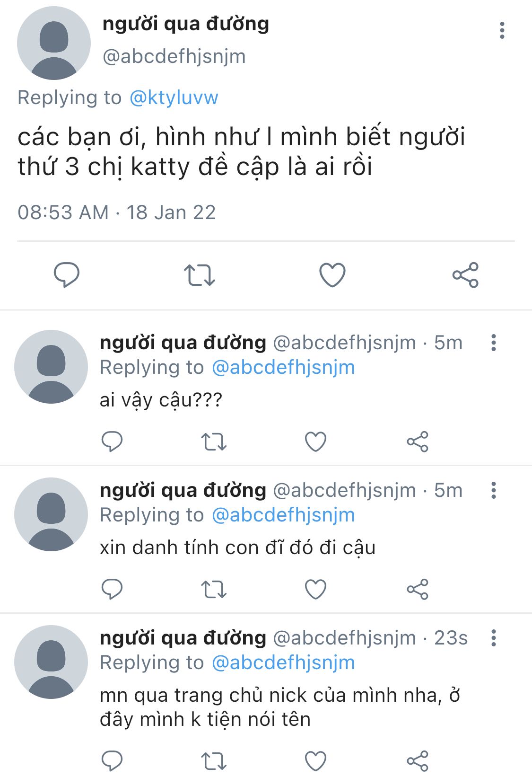The image size is (532, 777).
Task: Like the main tweet with heart icon
Action: [x=332, y=275]
